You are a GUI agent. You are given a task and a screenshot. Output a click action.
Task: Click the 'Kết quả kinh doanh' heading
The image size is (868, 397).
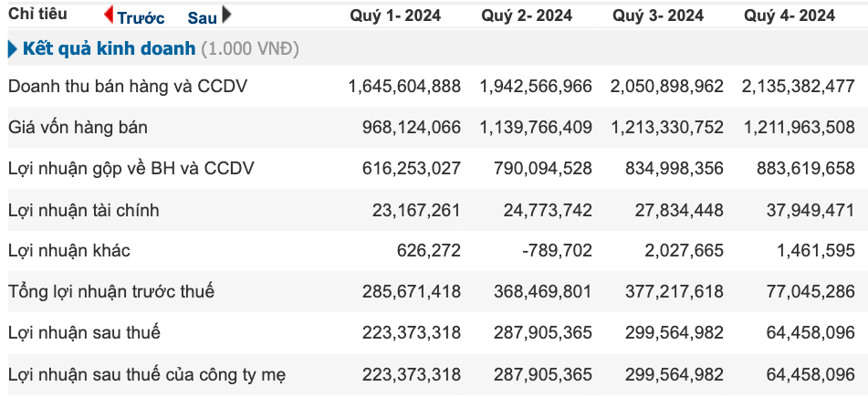109,48
